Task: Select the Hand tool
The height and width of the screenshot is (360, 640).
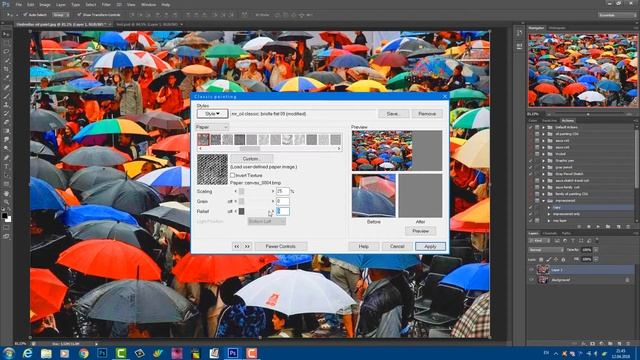Action: click(6, 193)
